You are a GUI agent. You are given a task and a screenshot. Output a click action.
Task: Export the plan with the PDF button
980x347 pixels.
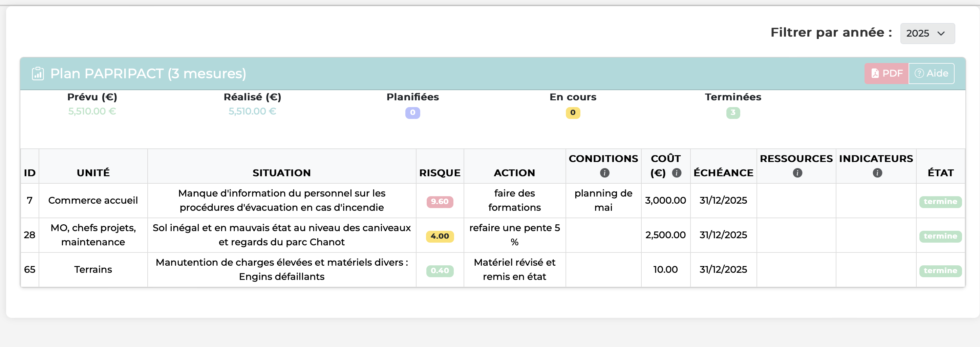coord(887,73)
